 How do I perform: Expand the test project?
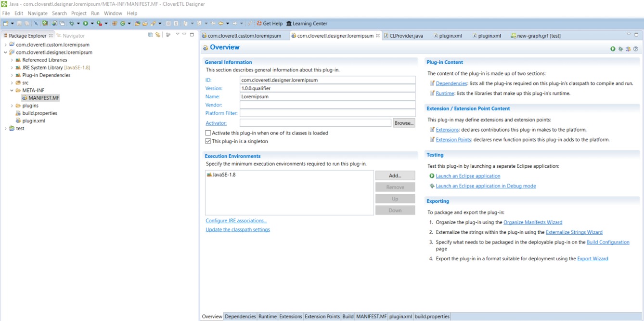[5, 128]
